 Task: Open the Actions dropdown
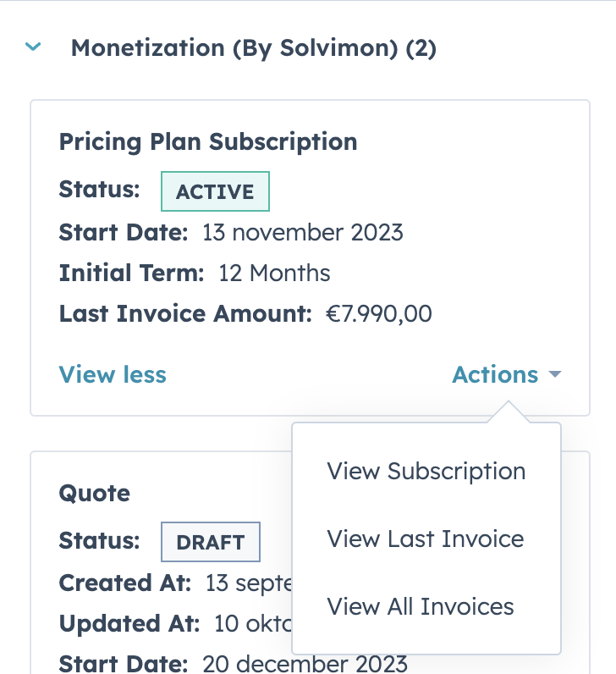click(x=496, y=374)
